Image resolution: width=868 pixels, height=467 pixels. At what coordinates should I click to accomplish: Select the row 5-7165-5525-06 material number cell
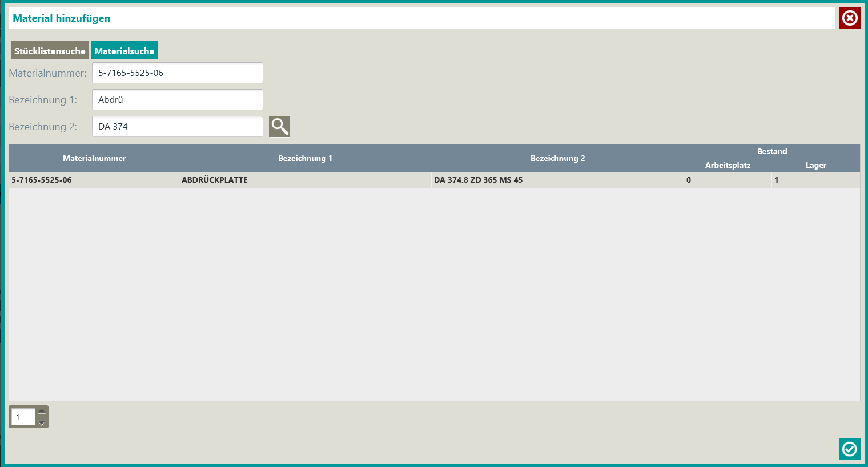[x=42, y=180]
